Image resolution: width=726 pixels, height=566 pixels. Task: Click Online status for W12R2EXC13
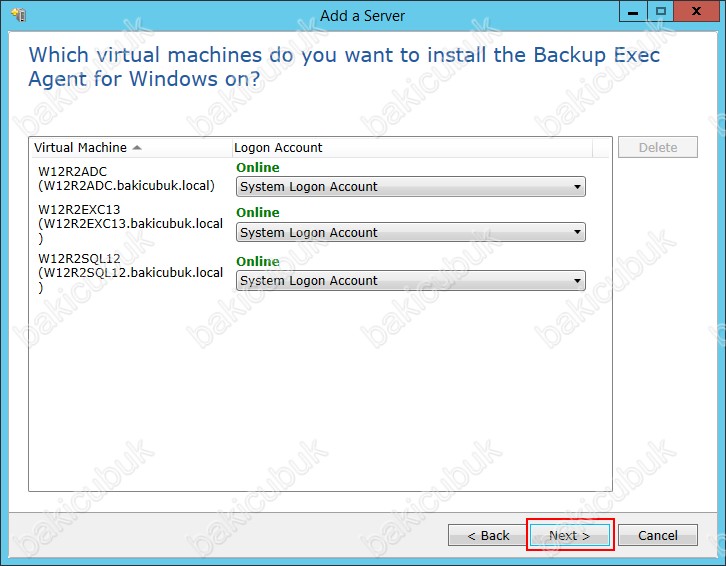(x=258, y=212)
